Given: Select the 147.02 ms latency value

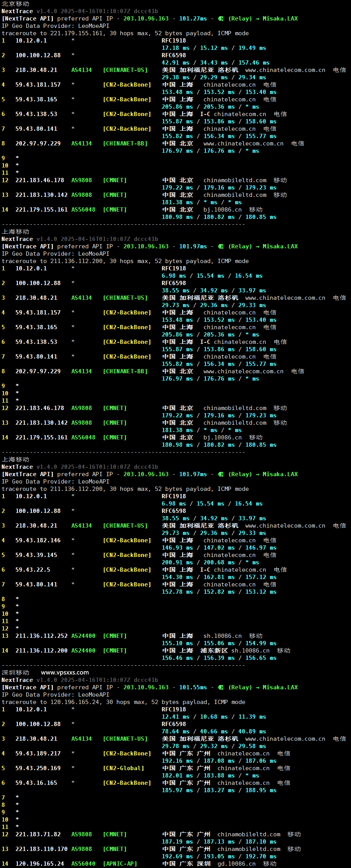Looking at the screenshot, I should 219,548.
